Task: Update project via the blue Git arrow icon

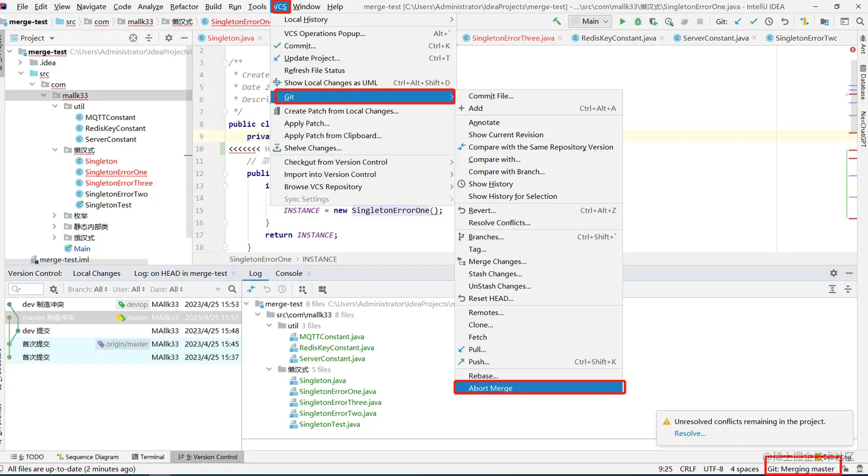Action: 738,21
